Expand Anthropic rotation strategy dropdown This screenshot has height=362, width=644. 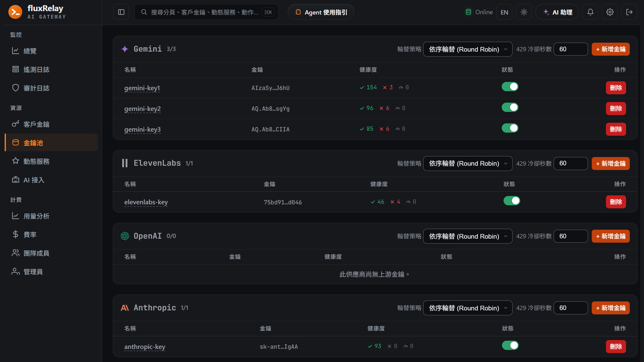point(468,308)
